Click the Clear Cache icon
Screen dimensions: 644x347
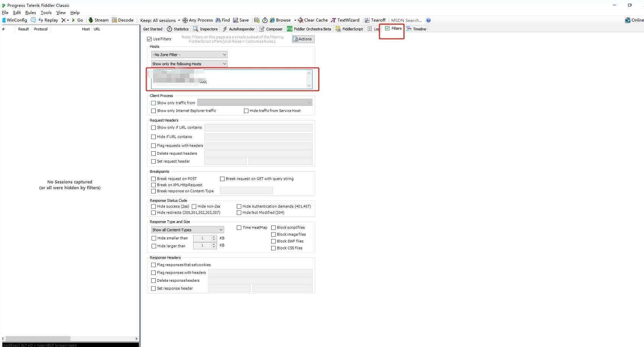(300, 20)
